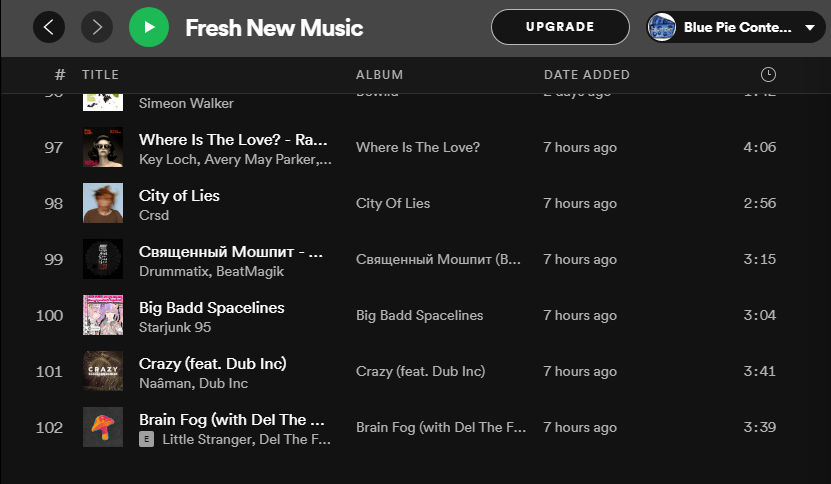831x484 pixels.
Task: Click the Crazy album artwork thumbnail
Action: pos(103,371)
